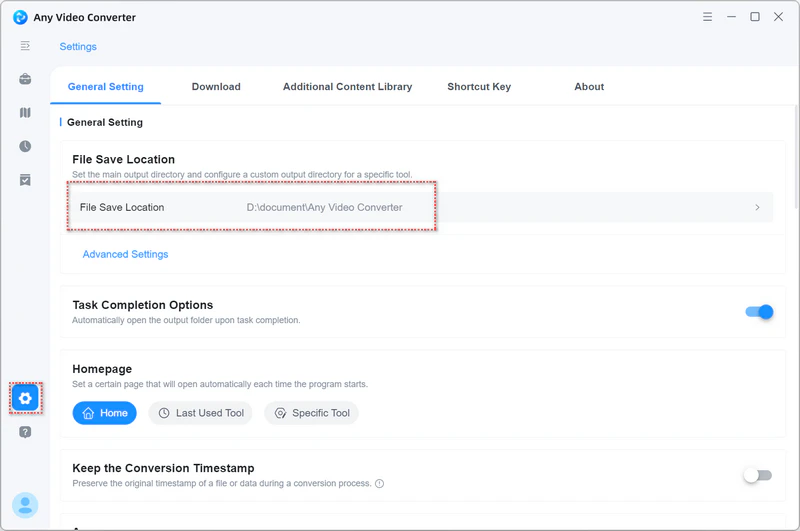The height and width of the screenshot is (531, 800).
Task: Click the info icon beside the timestamp description
Action: point(380,484)
